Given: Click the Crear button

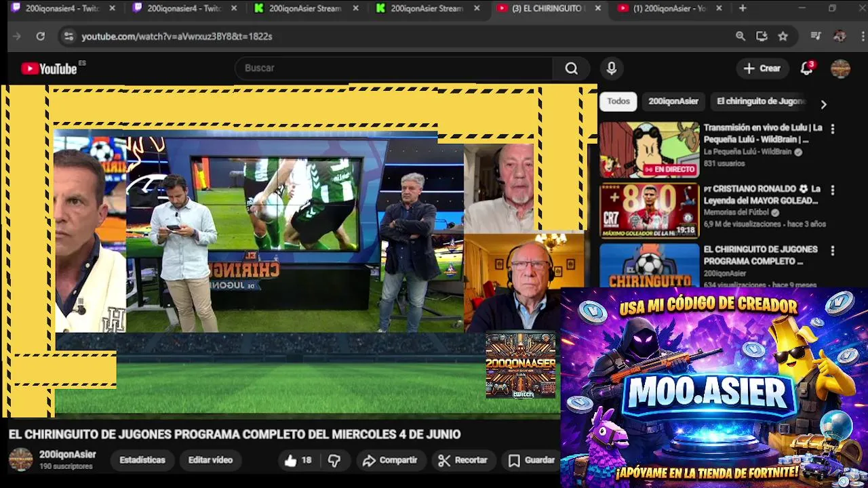Looking at the screenshot, I should coord(762,68).
